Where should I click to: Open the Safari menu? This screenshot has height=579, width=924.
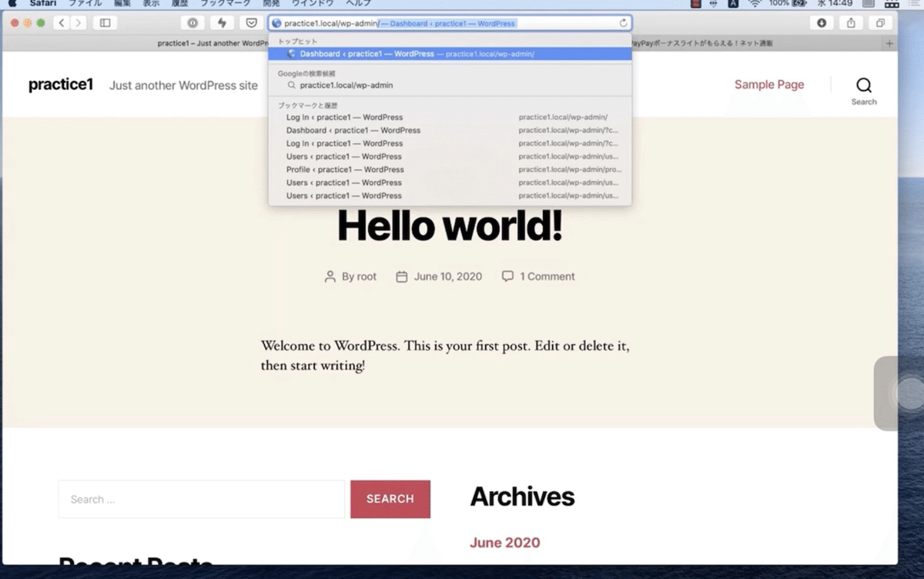[43, 4]
